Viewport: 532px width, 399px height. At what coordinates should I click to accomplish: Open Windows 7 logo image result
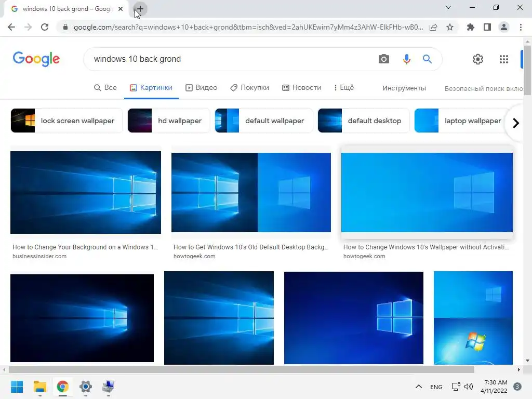click(x=473, y=318)
